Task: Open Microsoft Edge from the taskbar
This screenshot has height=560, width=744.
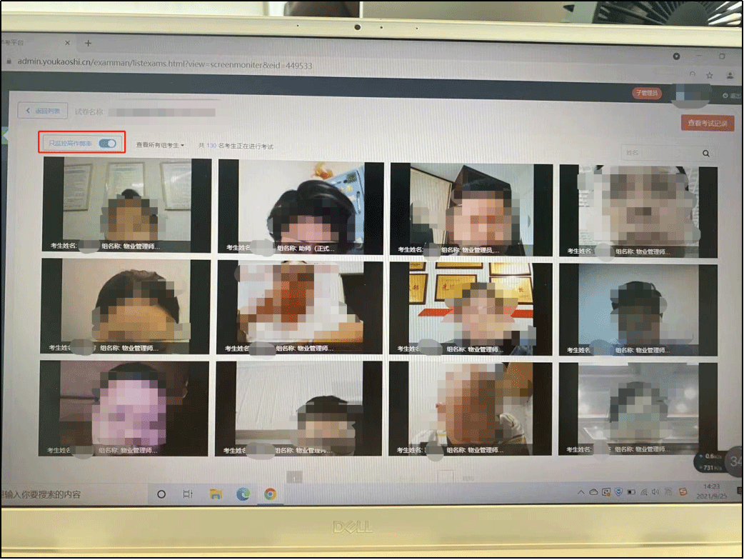Action: (x=243, y=494)
